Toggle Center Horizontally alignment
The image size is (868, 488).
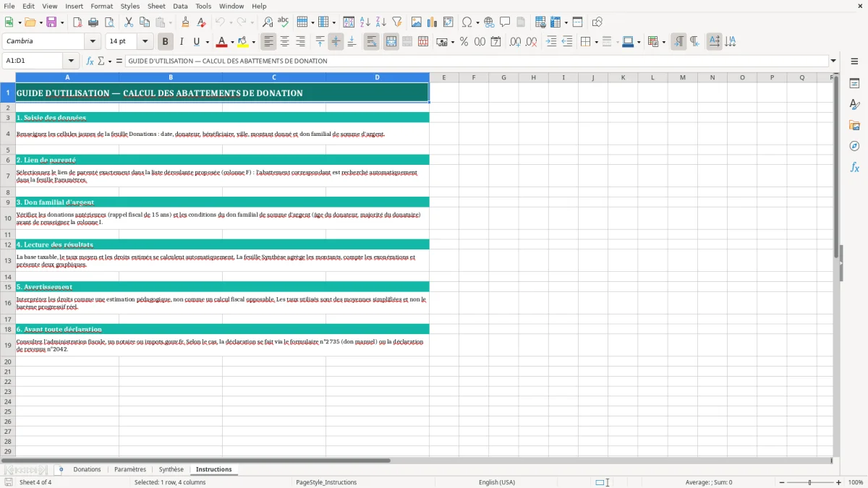(x=285, y=41)
